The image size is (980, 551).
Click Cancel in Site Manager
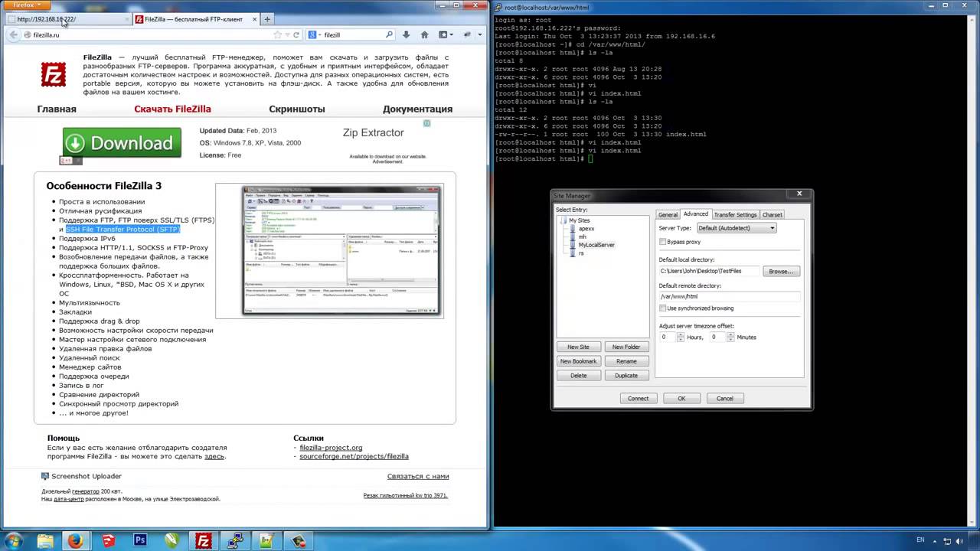tap(725, 399)
